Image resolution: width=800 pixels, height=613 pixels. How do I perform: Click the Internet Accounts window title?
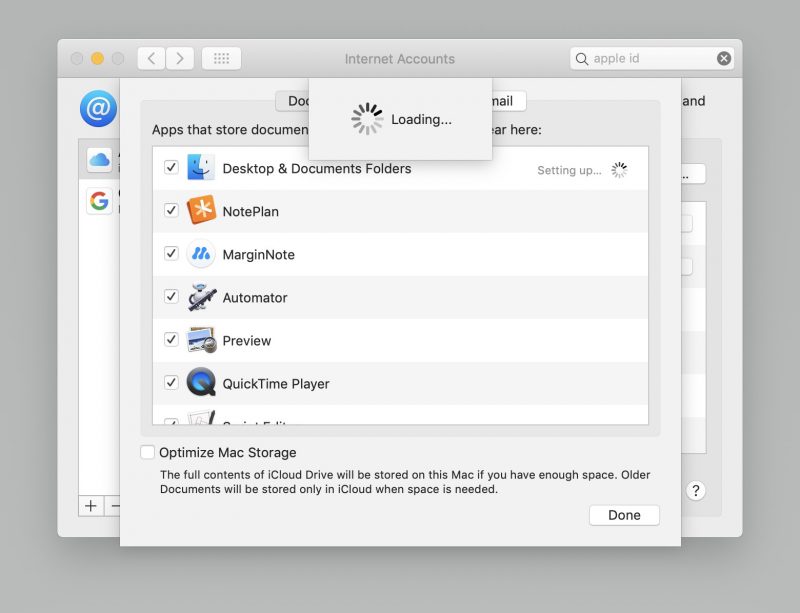click(399, 59)
